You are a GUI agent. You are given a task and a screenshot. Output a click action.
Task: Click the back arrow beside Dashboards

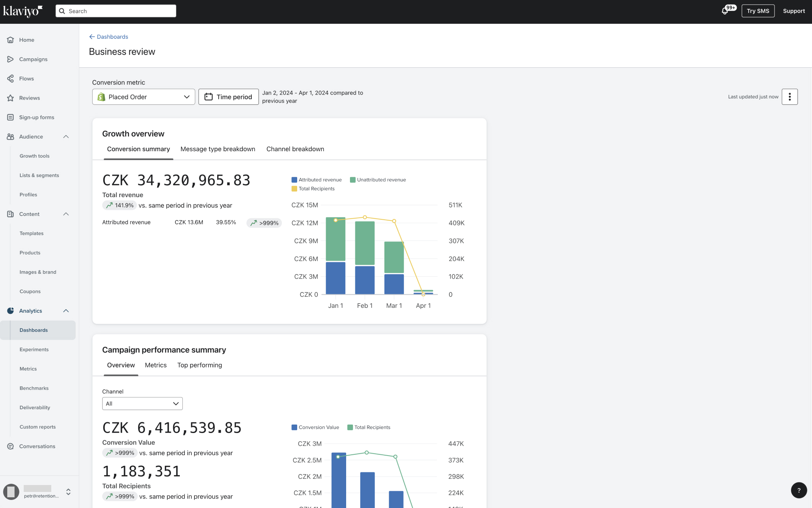(x=92, y=37)
